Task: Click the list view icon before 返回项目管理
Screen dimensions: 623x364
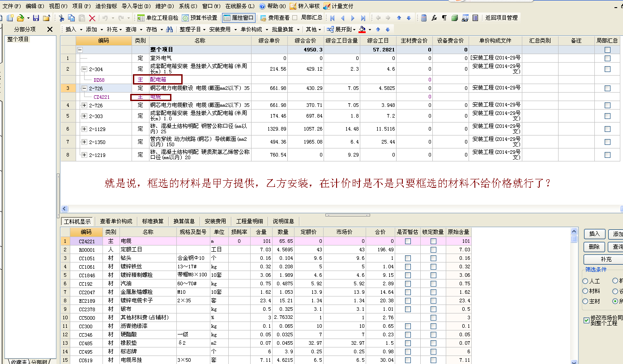Action: coord(475,18)
